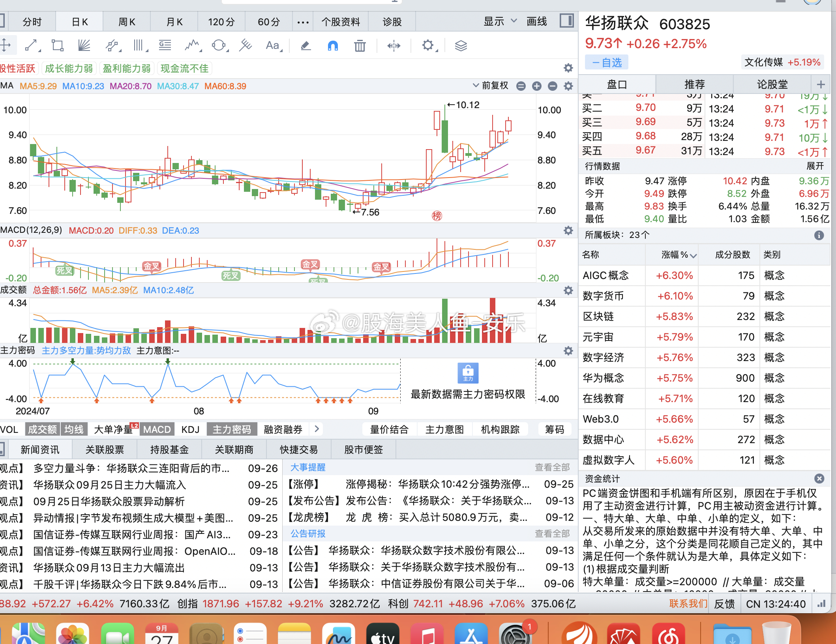Open news 华扬联众09月25日主力大幅流入

(x=109, y=485)
